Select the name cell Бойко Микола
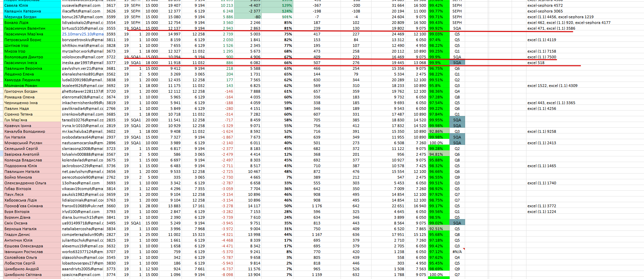Image resolution: width=644 pixels, height=279 pixels. [32, 177]
